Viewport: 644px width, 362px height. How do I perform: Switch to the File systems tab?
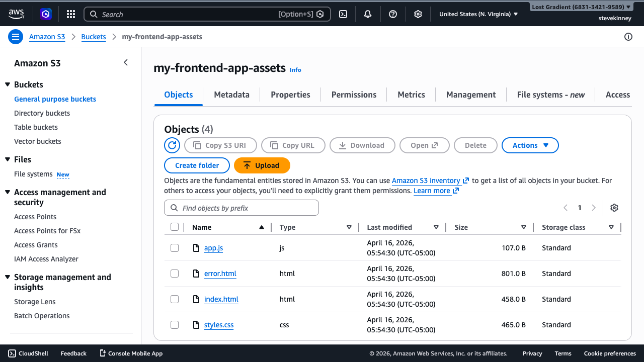[x=551, y=95]
